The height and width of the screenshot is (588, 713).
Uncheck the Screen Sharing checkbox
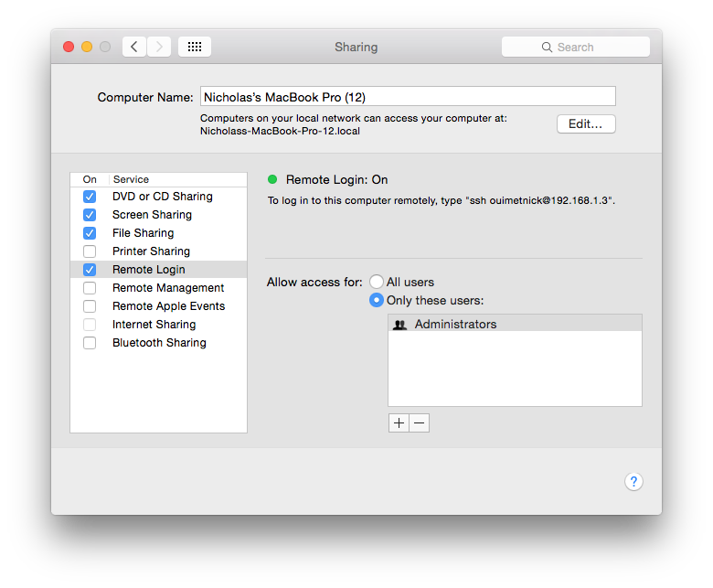tap(90, 215)
